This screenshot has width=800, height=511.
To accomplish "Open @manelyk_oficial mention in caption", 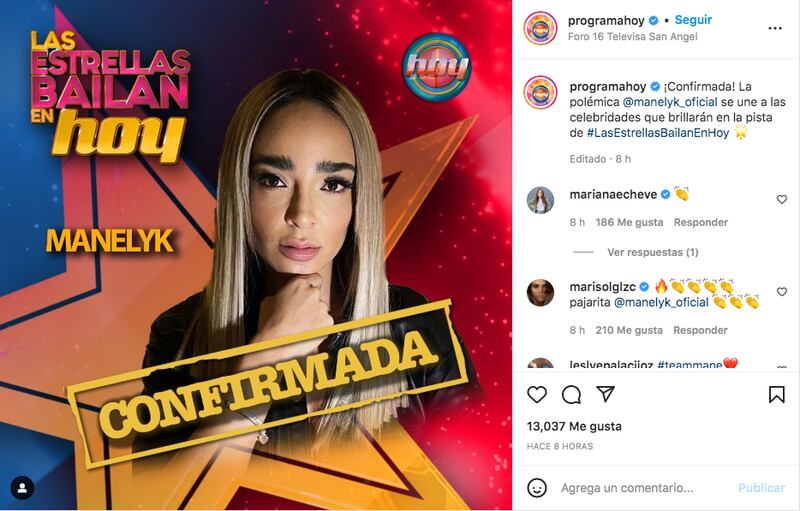I will [x=670, y=101].
